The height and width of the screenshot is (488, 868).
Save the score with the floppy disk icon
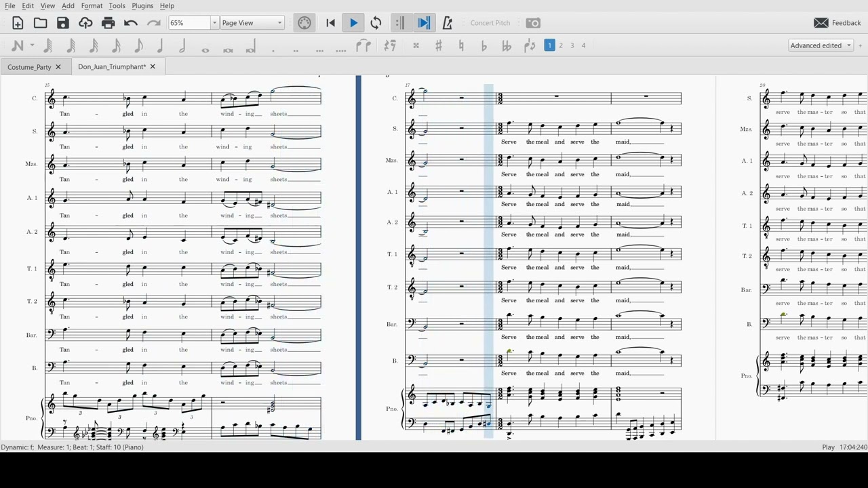pyautogui.click(x=63, y=23)
